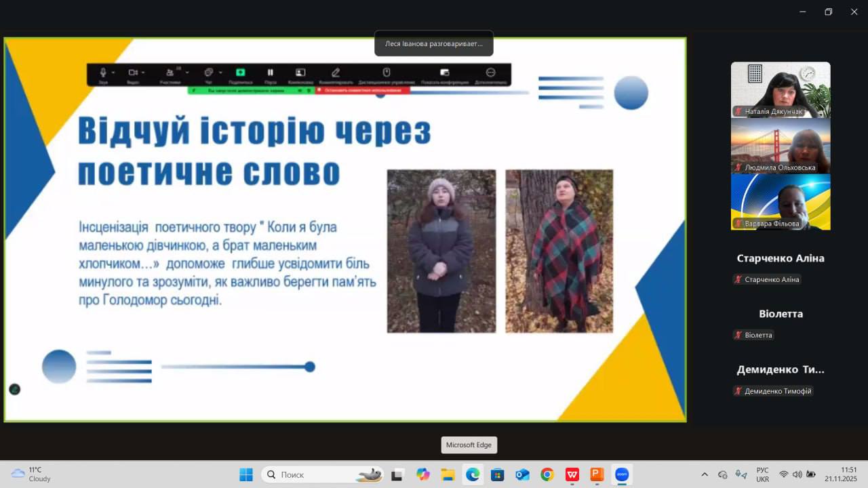Image resolution: width=868 pixels, height=488 pixels.
Task: Open Microsoft Edge from the taskbar
Action: coord(472,474)
